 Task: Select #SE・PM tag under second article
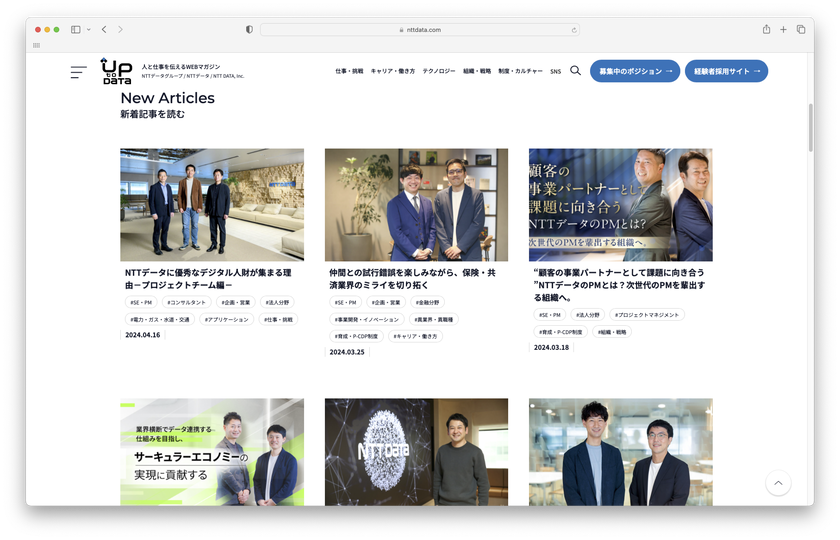coord(346,302)
